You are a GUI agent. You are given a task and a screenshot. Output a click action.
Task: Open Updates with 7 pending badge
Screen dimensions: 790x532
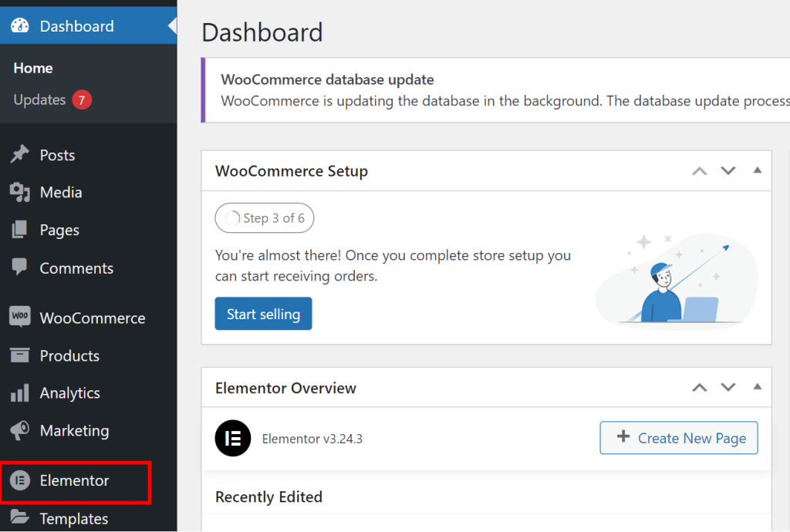click(x=40, y=99)
